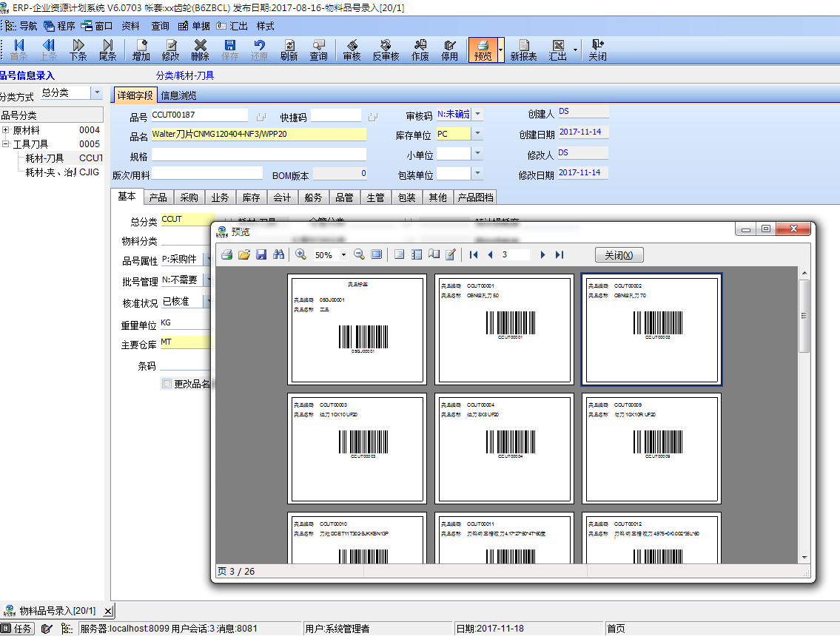Open the 预览 button dropdown arrow

[501, 50]
